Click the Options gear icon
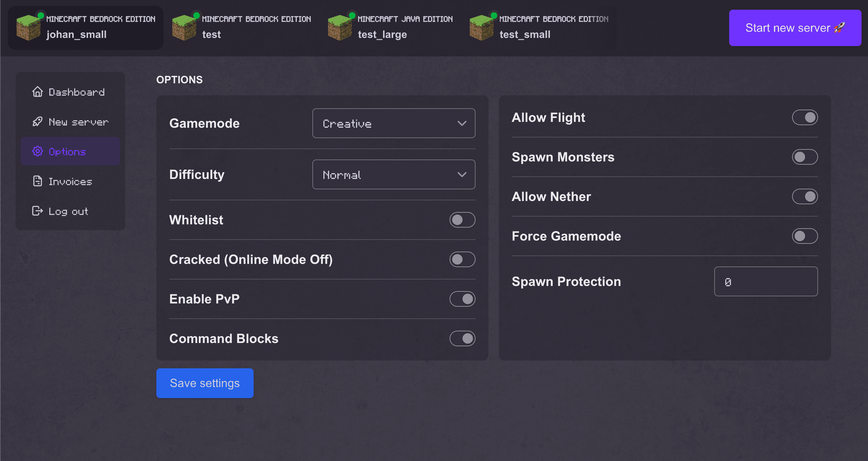Screen dimensions: 868x461 pyautogui.click(x=37, y=151)
